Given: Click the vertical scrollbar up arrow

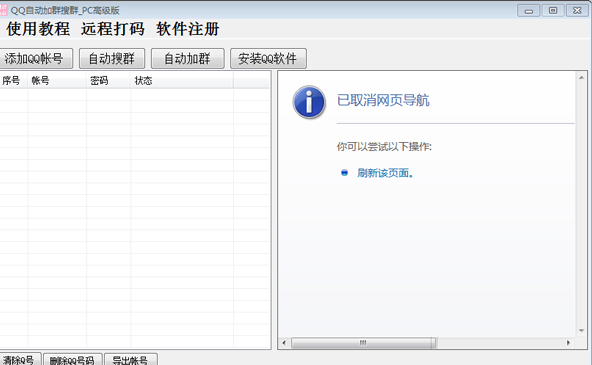Looking at the screenshot, I should [x=581, y=77].
